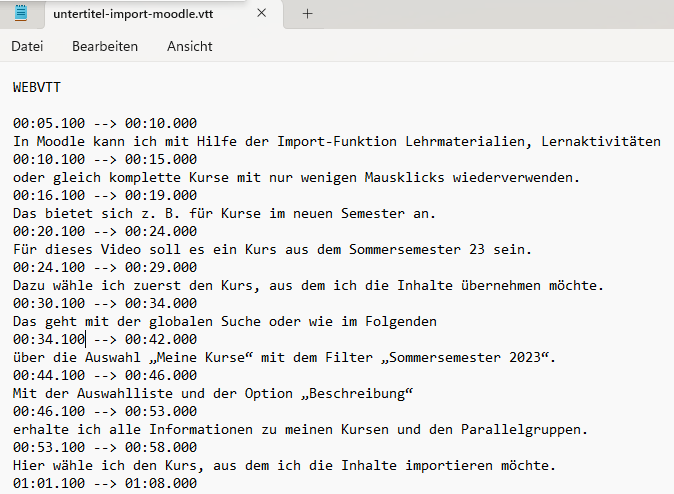Click the line "Mit der Auswahlliste und der Option"
The image size is (674, 494).
pyautogui.click(x=212, y=393)
